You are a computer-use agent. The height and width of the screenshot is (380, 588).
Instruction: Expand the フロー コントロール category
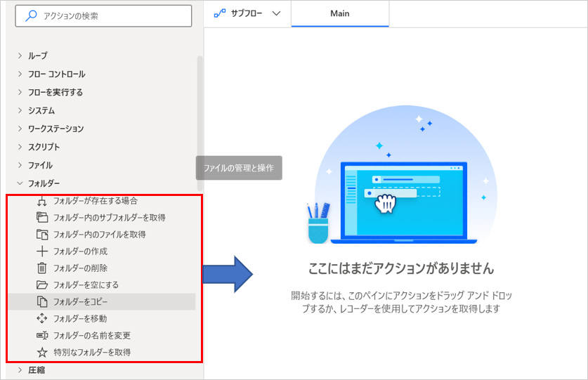[20, 74]
